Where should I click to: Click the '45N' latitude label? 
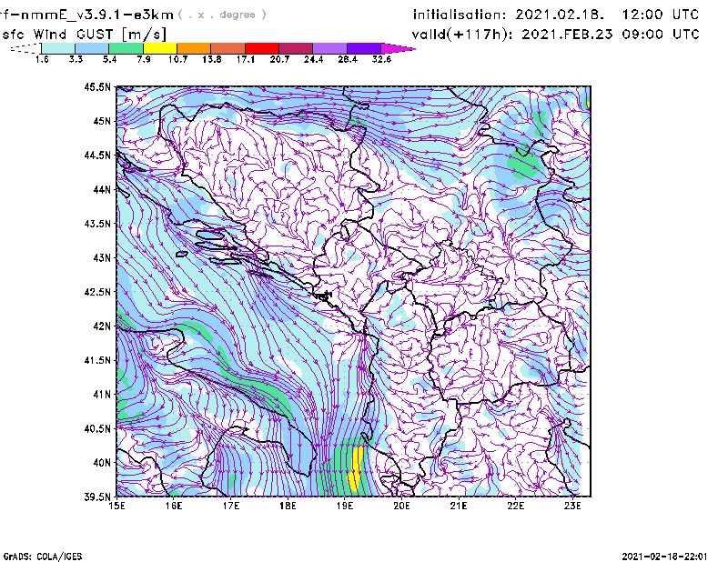pyautogui.click(x=102, y=121)
